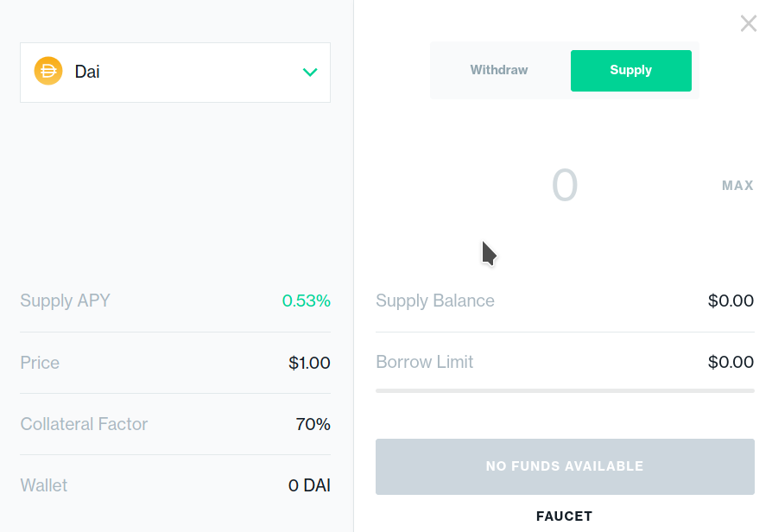Expand the Dai asset dropdown chevron
The image size is (772, 532).
point(310,73)
